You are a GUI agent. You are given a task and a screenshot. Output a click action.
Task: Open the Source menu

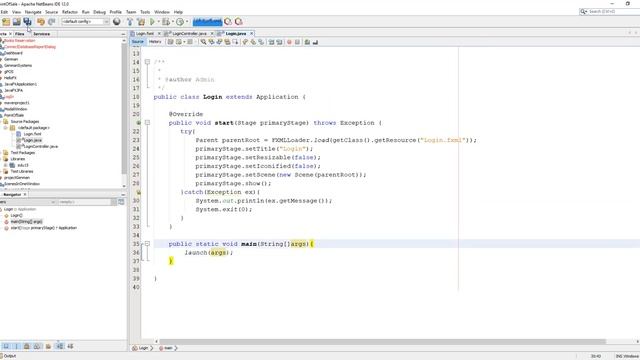coord(51,12)
